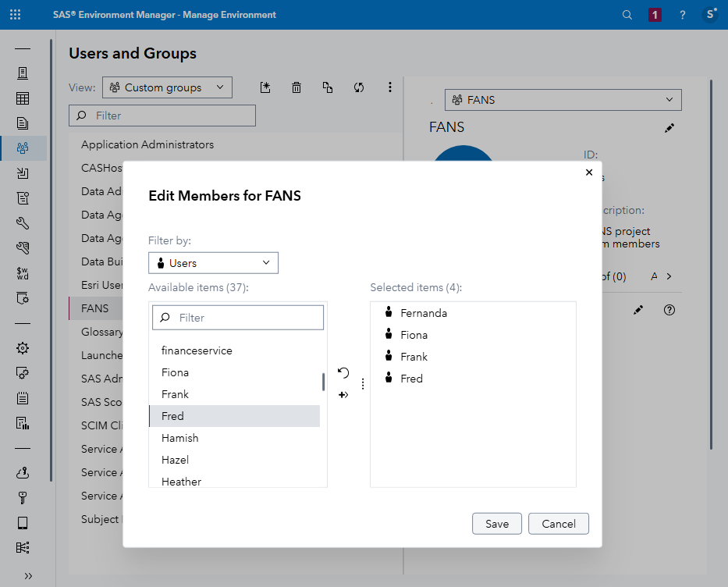This screenshot has width=728, height=587.
Task: Refresh the groups list
Action: pos(359,87)
